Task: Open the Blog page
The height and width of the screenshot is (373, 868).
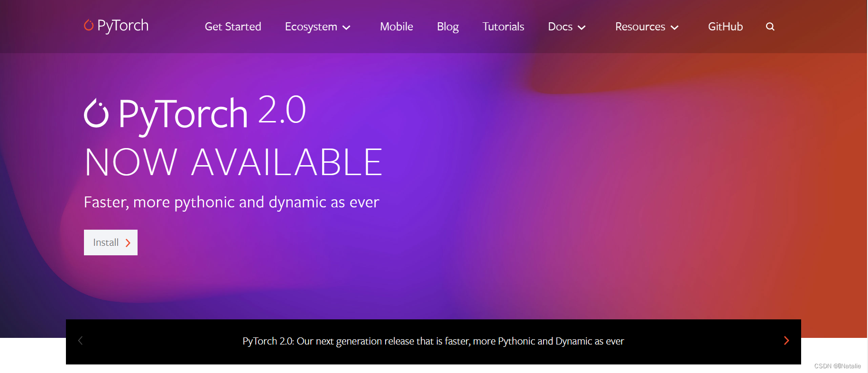Action: point(448,27)
